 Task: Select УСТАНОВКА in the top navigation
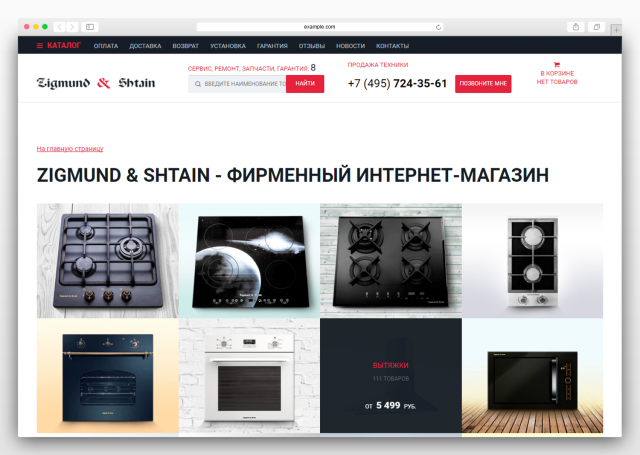click(x=228, y=46)
